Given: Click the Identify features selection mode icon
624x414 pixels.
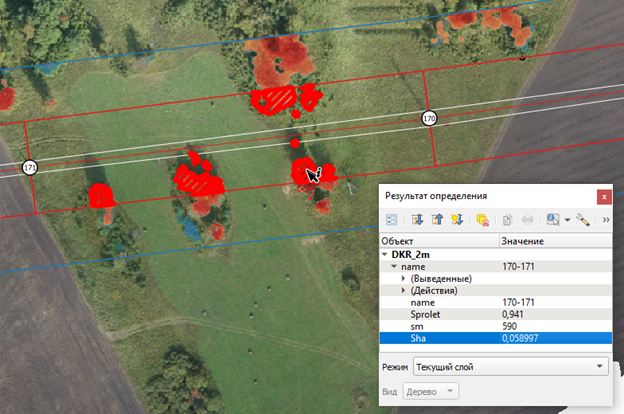Looking at the screenshot, I should [x=553, y=220].
